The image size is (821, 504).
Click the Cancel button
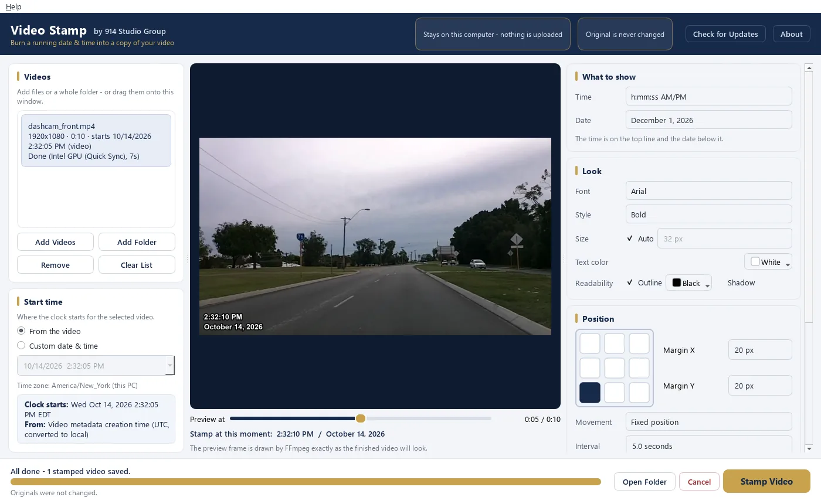coord(699,482)
